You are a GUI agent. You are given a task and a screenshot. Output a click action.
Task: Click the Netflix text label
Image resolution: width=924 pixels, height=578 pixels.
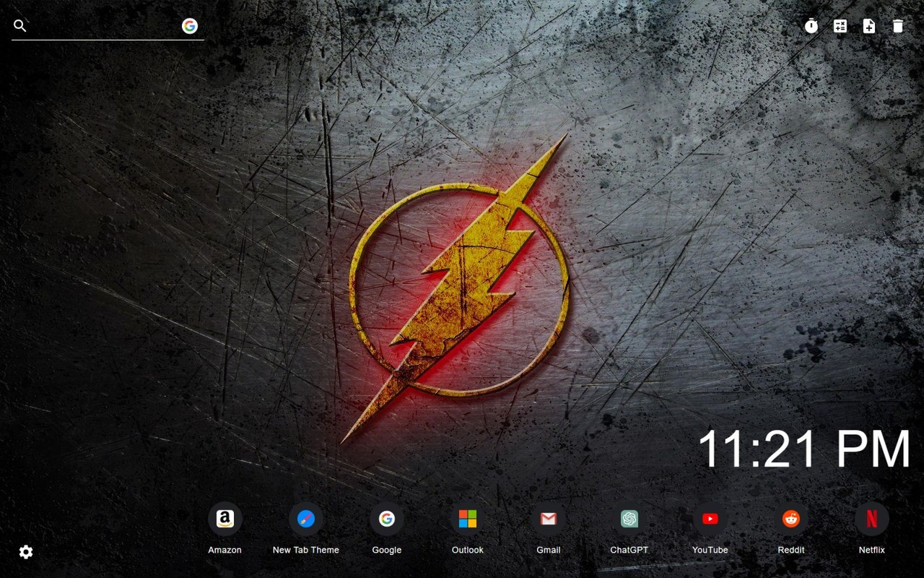coord(872,550)
